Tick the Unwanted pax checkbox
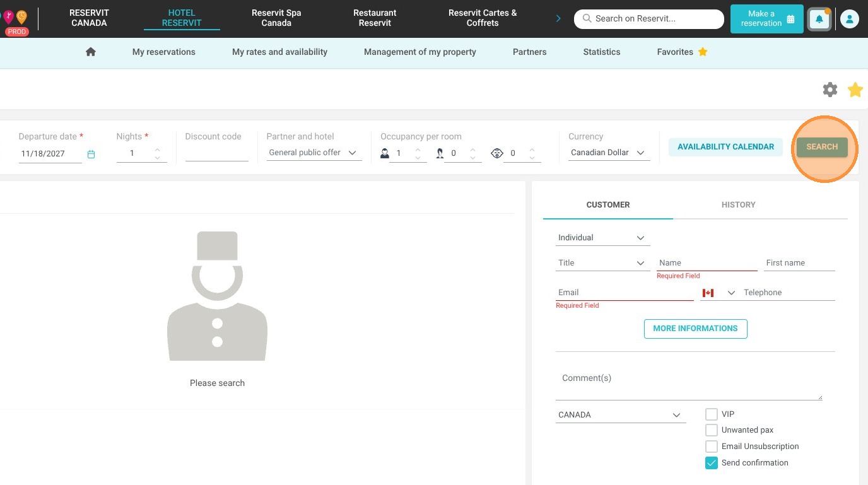 coord(712,430)
